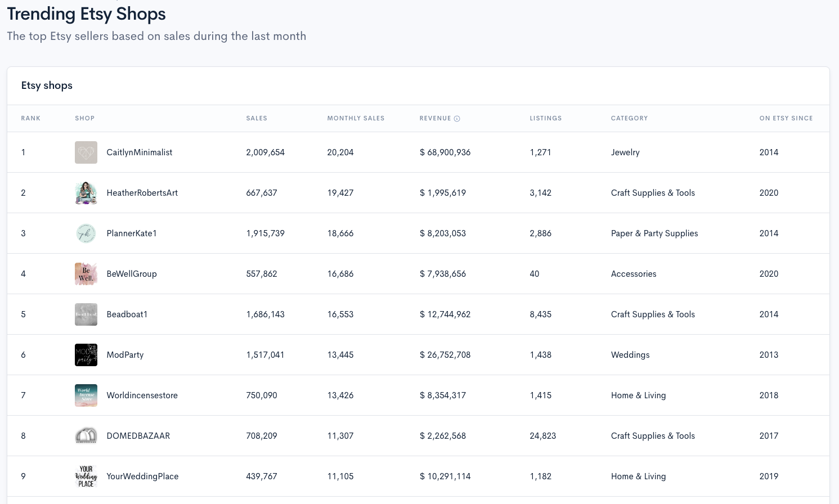Open the Beadboat1 gray logo thumbnail
This screenshot has height=504, width=839.
[86, 314]
